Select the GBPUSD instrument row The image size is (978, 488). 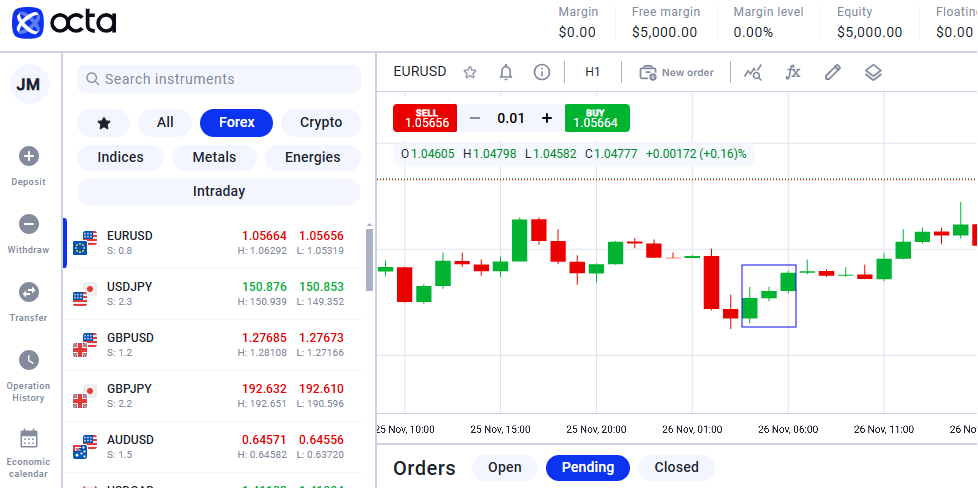pos(214,345)
